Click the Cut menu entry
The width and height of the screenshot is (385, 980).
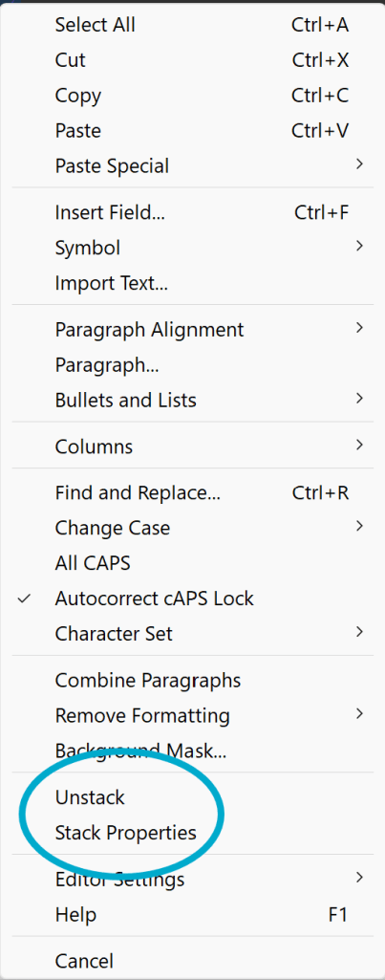pyautogui.click(x=193, y=60)
